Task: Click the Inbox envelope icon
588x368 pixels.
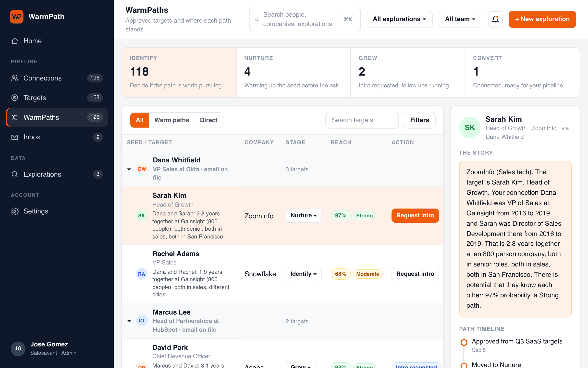Action: pos(15,137)
